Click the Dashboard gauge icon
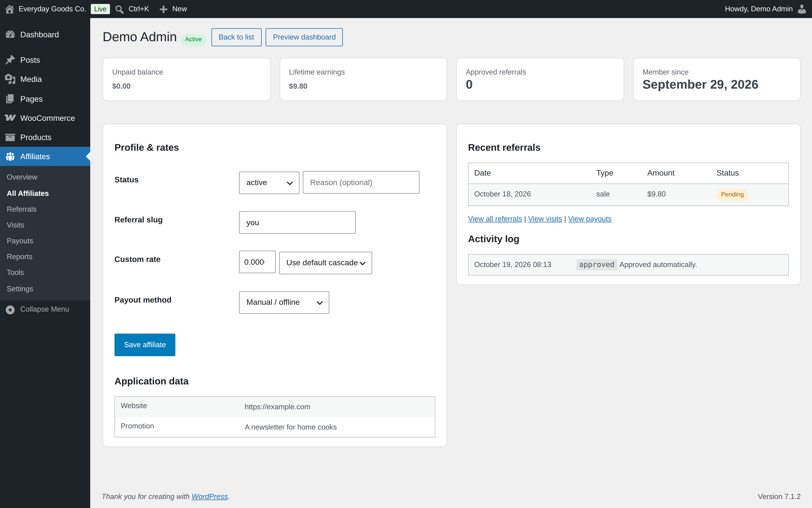Image resolution: width=812 pixels, height=508 pixels. [x=10, y=35]
